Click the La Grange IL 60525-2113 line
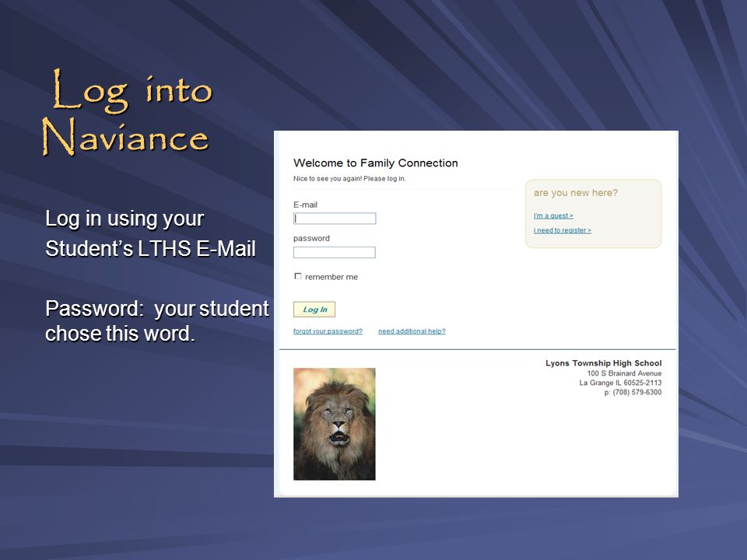The width and height of the screenshot is (747, 560). coord(620,383)
